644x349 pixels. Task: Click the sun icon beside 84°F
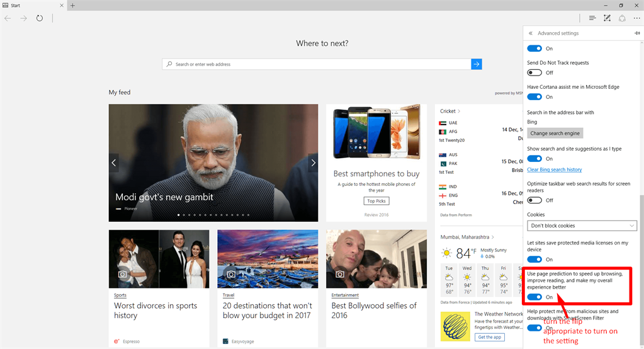(x=446, y=253)
